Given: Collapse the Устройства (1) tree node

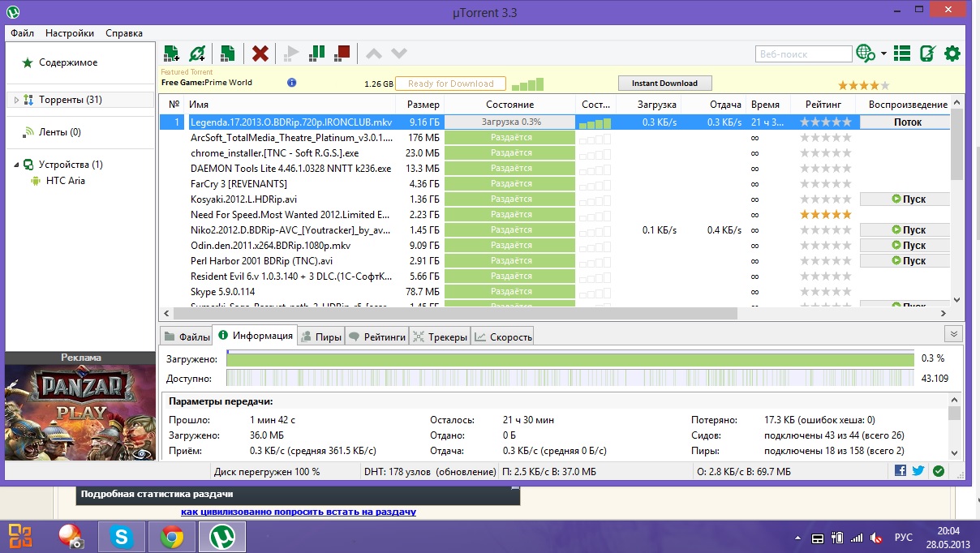Looking at the screenshot, I should tap(17, 165).
